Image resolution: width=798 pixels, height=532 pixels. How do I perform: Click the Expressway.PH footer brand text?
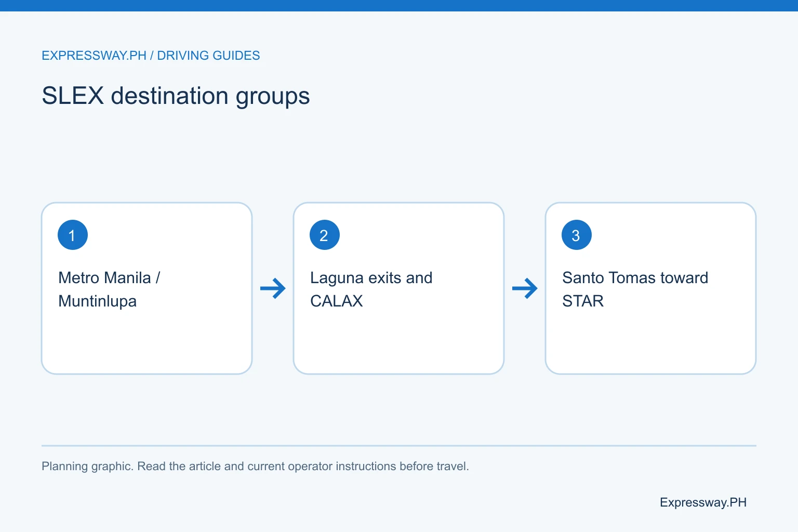(x=703, y=502)
